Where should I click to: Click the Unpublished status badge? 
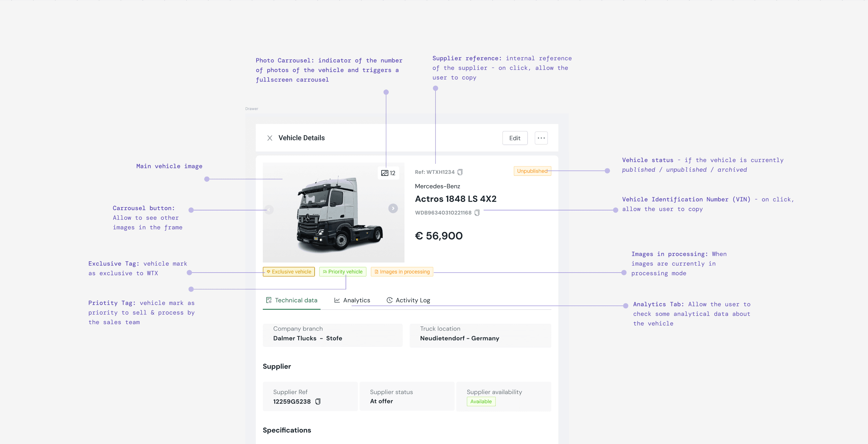point(532,171)
